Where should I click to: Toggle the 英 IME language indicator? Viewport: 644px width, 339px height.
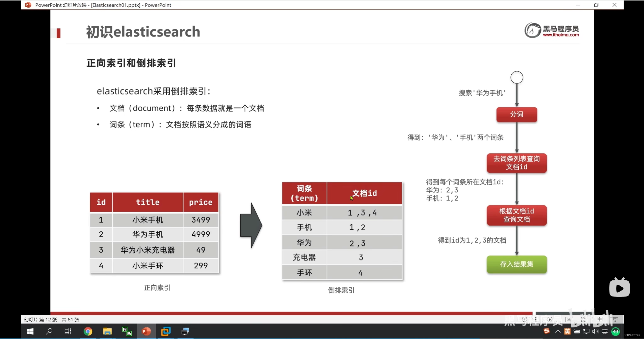pyautogui.click(x=605, y=331)
